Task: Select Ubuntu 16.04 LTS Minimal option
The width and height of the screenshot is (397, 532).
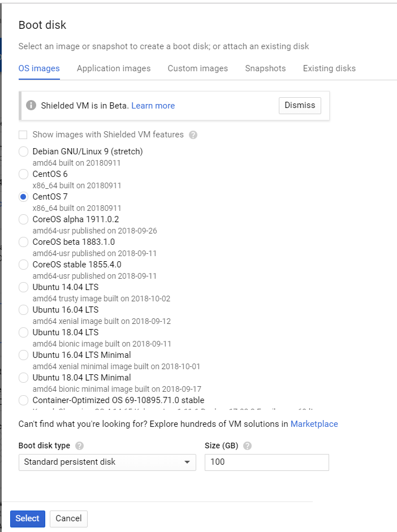Action: coord(23,355)
